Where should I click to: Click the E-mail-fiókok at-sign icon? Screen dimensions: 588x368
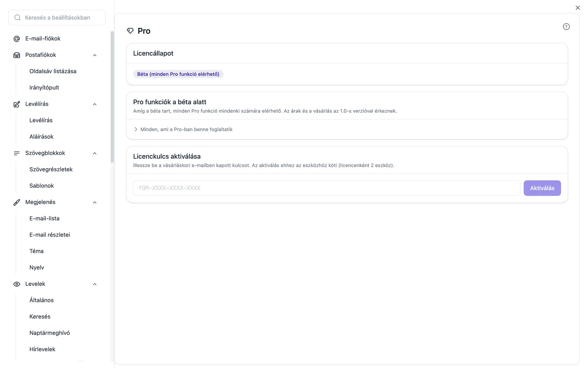(17, 39)
